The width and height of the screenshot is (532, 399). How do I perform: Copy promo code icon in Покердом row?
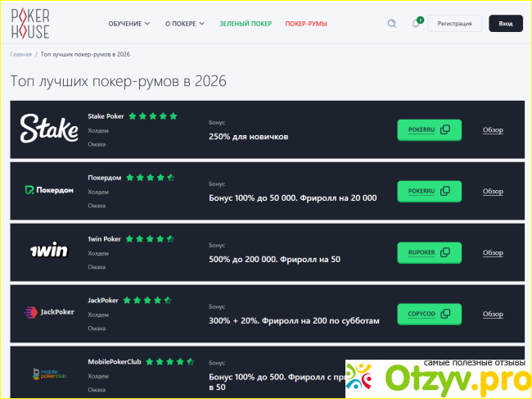[445, 191]
